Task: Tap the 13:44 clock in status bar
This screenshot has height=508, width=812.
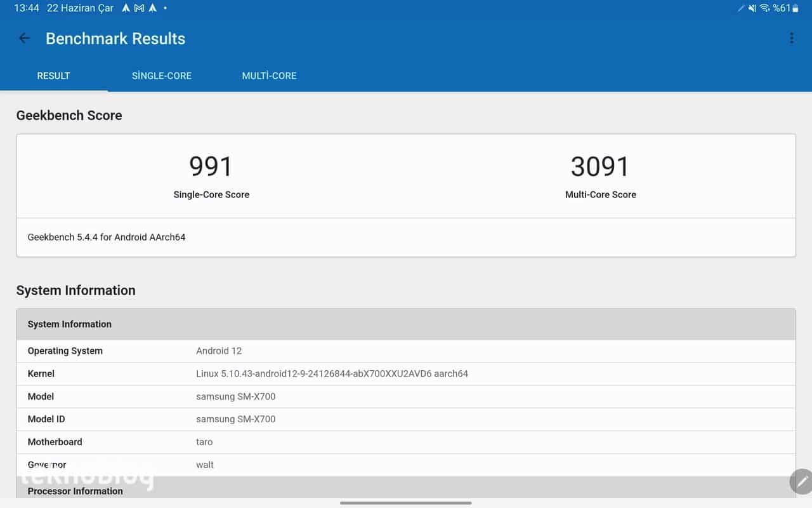Action: click(x=27, y=8)
